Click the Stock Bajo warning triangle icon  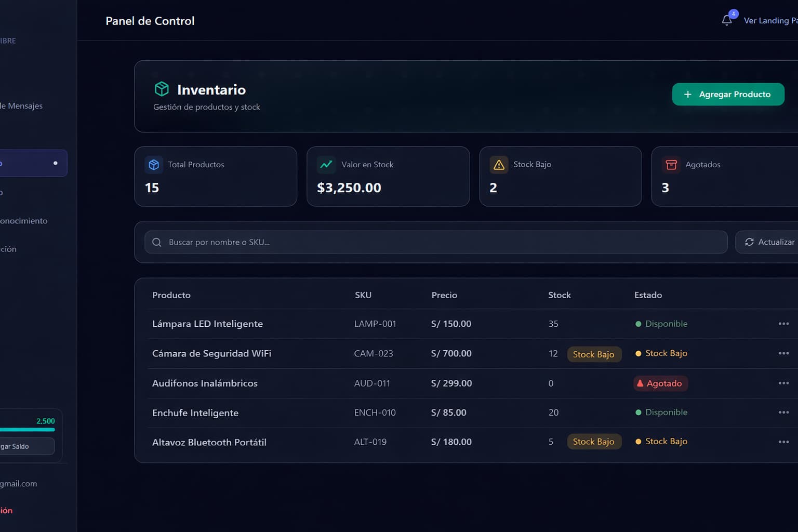tap(499, 165)
